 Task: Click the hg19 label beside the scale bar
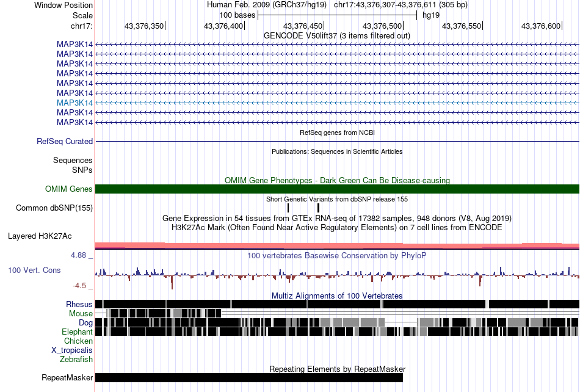coord(431,15)
